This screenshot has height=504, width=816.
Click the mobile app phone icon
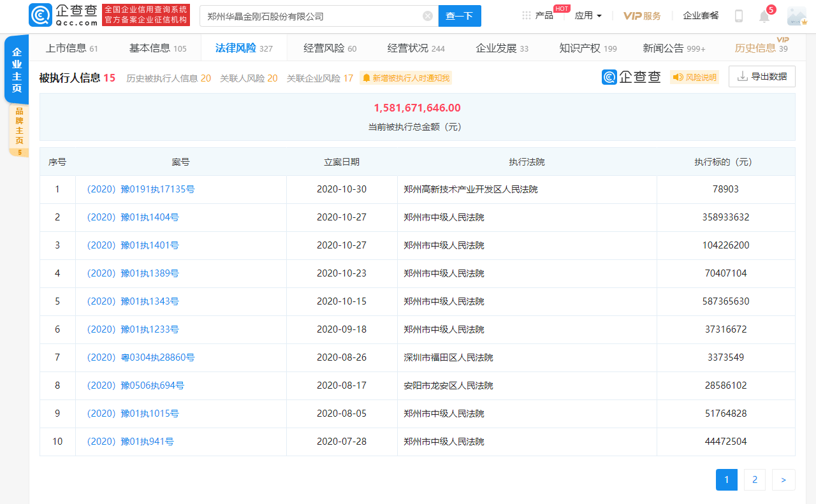click(738, 15)
